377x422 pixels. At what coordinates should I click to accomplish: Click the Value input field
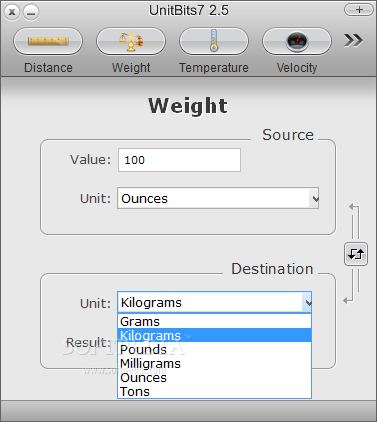[x=179, y=160]
